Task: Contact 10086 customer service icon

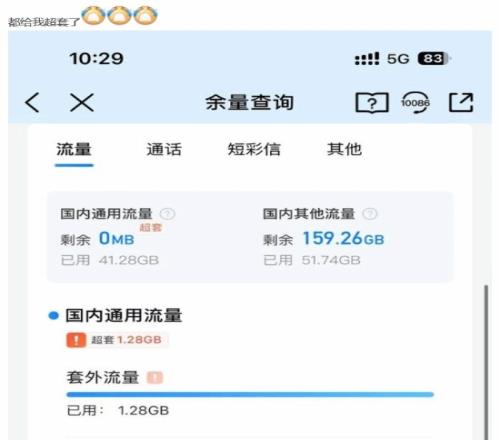Action: pos(415,102)
